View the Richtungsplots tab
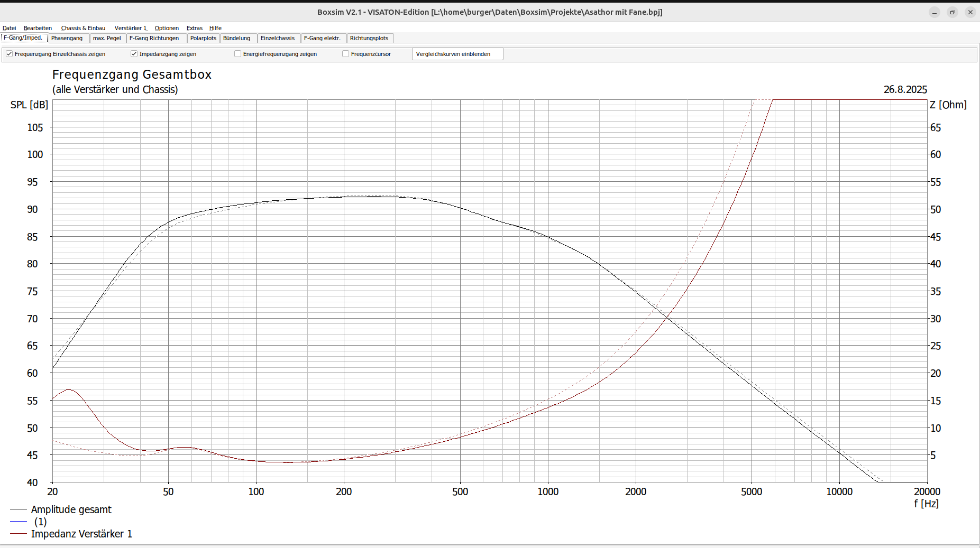This screenshot has width=980, height=548. pos(369,38)
